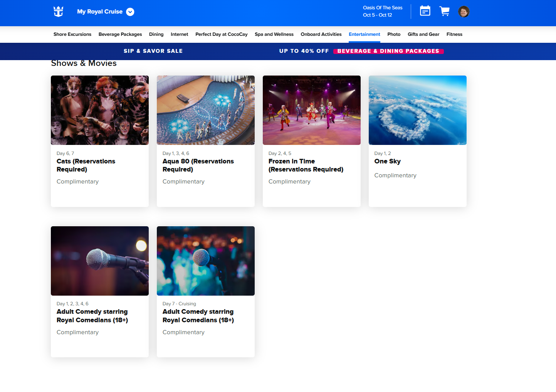The image size is (556, 392).
Task: Click the Beverage & Dining Packages banner link
Action: 388,51
